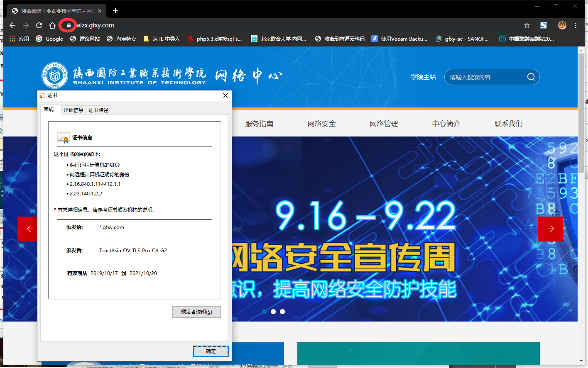Switch to the 详细信息 certificate tab
This screenshot has height=368, width=588.
[73, 110]
